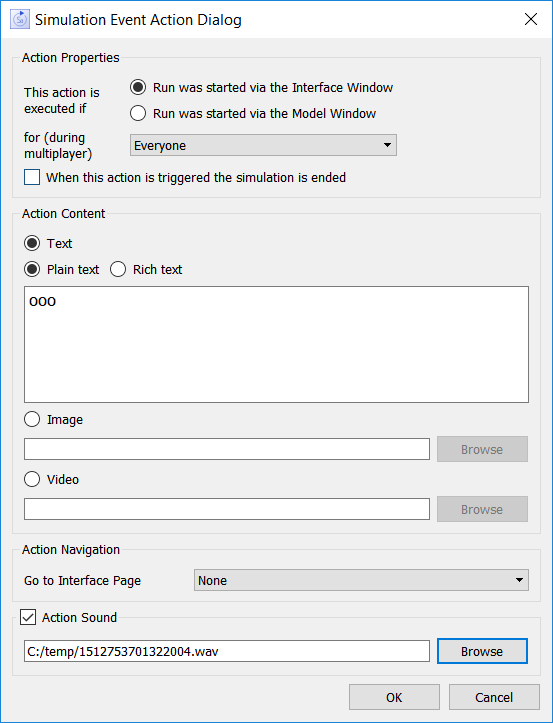Switch to Rich text option
Viewport: 553px width, 723px height.
118,269
